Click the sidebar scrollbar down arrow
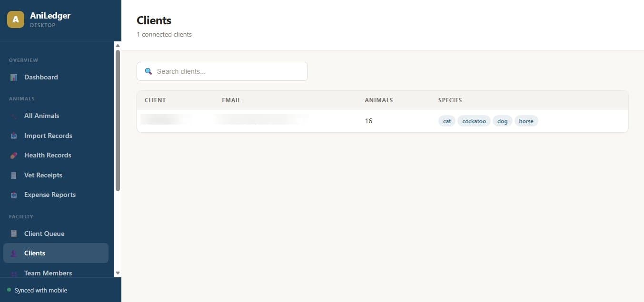The height and width of the screenshot is (302, 644). click(x=118, y=273)
